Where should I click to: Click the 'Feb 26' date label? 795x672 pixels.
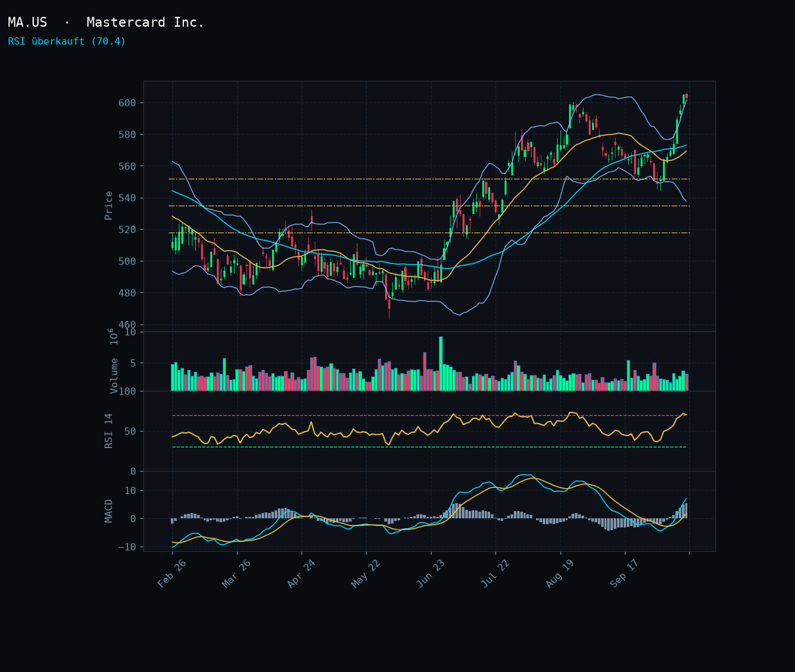pos(171,573)
